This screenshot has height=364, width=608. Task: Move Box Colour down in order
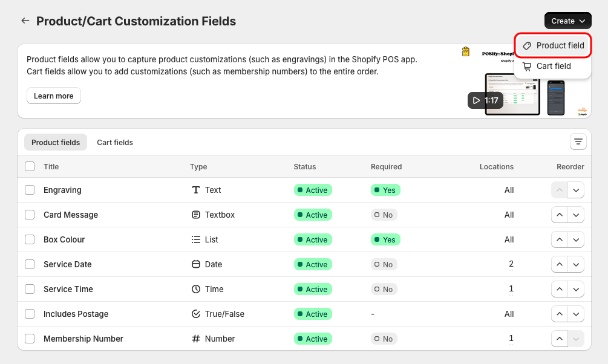pos(576,239)
